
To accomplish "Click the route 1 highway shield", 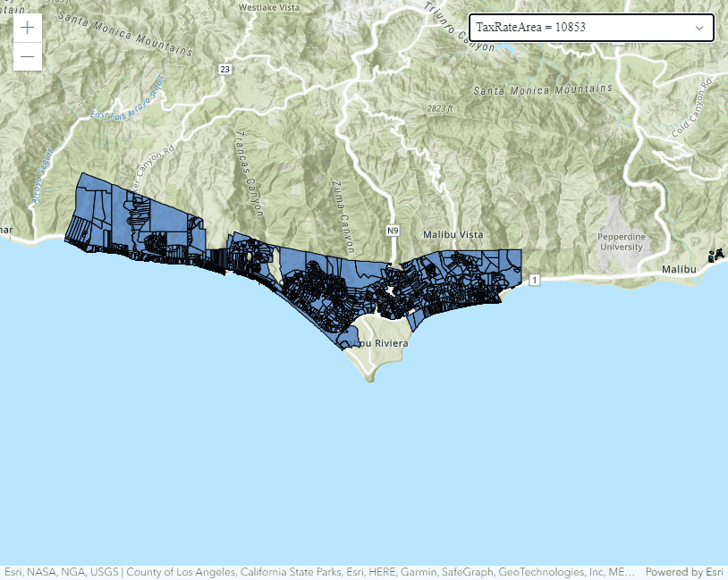I will click(535, 281).
